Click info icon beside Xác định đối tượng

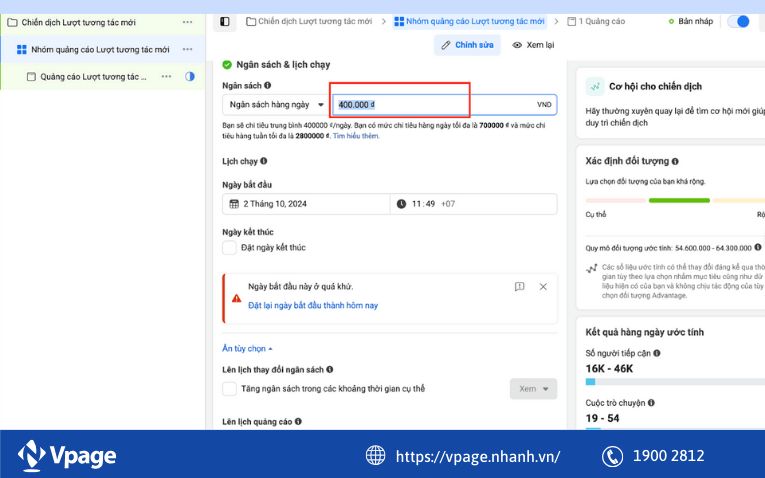675,161
